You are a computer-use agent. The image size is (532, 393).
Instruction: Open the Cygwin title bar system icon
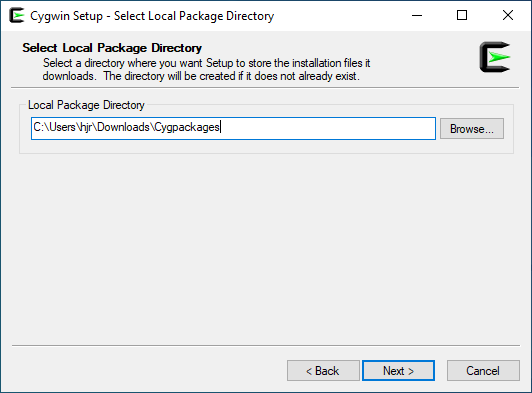click(x=17, y=16)
